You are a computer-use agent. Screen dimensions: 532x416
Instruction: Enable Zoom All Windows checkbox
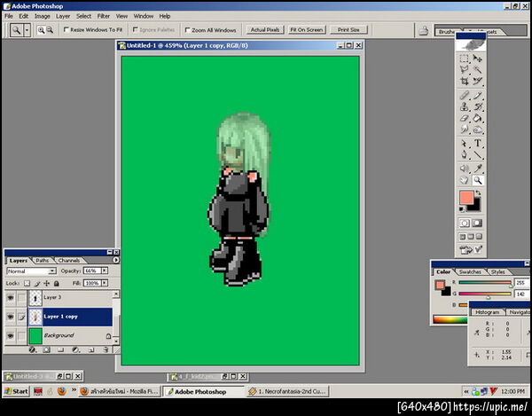coord(187,30)
